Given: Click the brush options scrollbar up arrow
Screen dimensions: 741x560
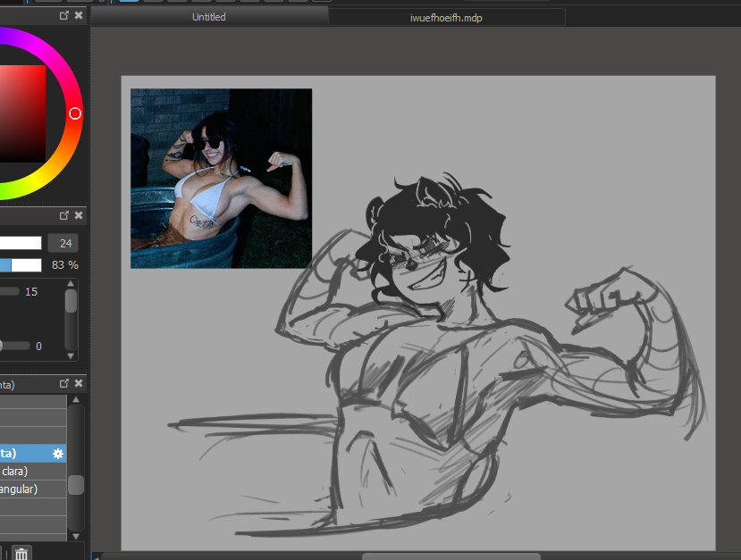Looking at the screenshot, I should [x=72, y=285].
